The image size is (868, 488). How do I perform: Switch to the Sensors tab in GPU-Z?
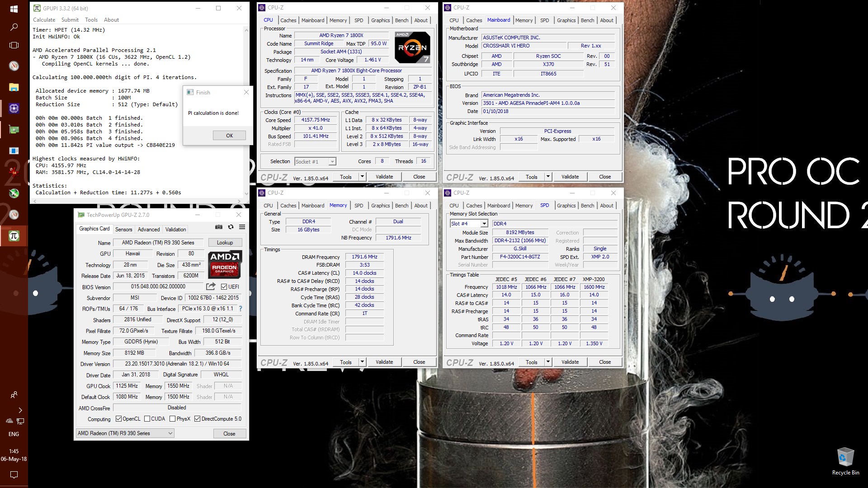pos(123,230)
